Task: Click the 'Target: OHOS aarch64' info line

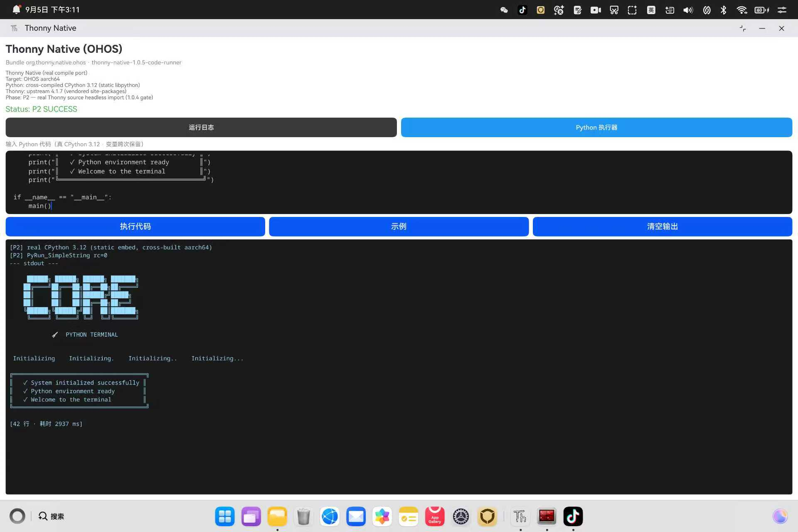Action: 33,79
